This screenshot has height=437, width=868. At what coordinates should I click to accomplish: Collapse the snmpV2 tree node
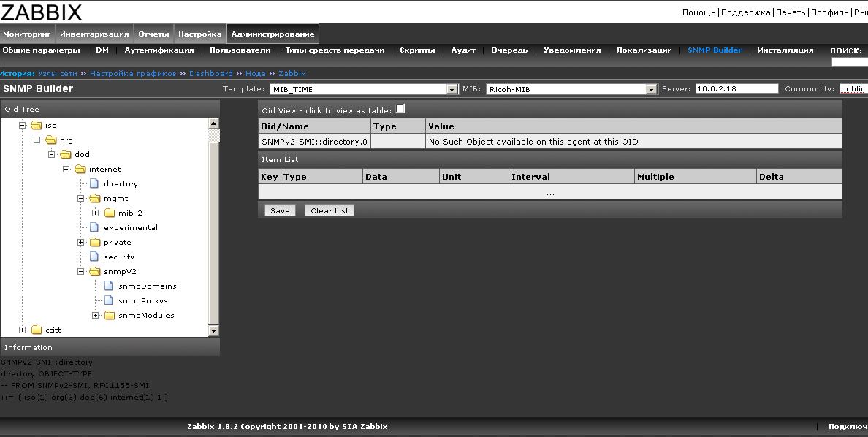pyautogui.click(x=80, y=272)
